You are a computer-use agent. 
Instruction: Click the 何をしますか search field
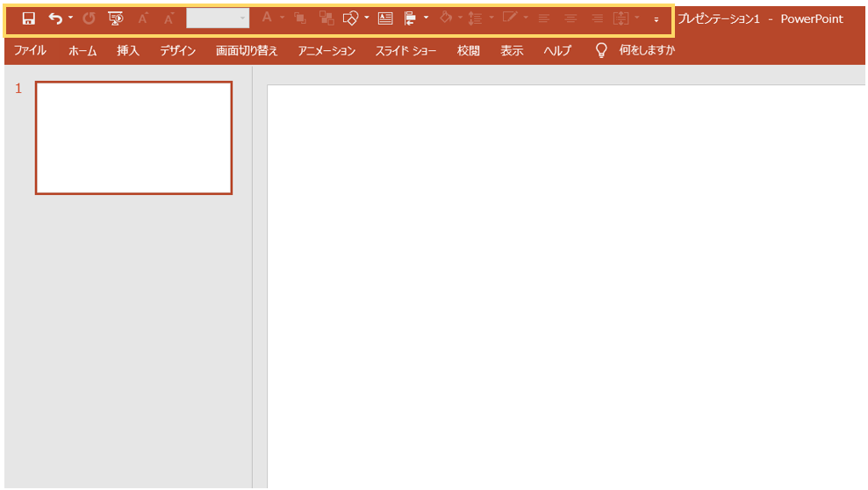click(x=647, y=50)
